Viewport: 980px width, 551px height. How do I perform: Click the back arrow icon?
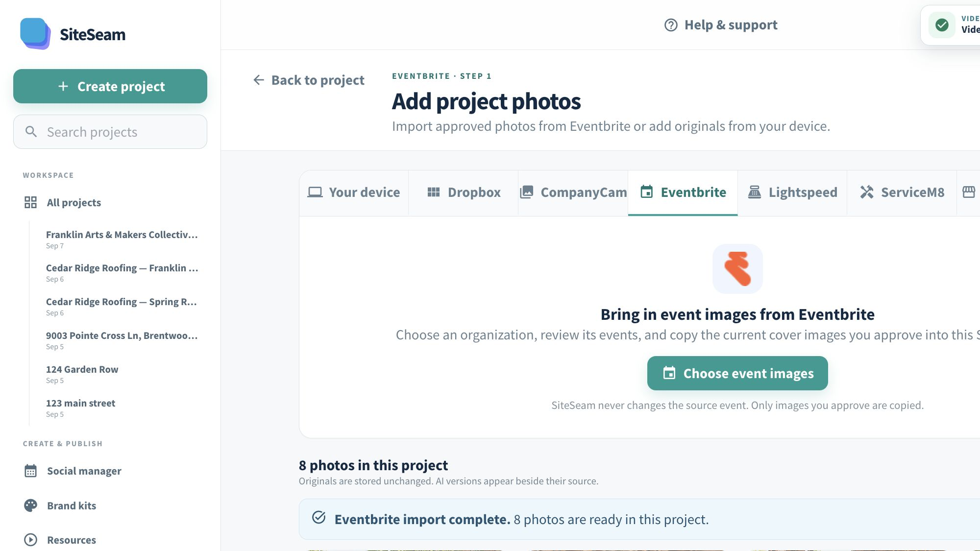(x=259, y=80)
